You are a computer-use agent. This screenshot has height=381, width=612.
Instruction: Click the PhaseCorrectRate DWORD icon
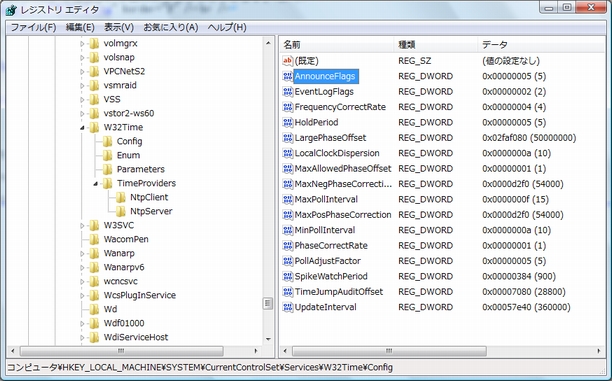tap(288, 246)
